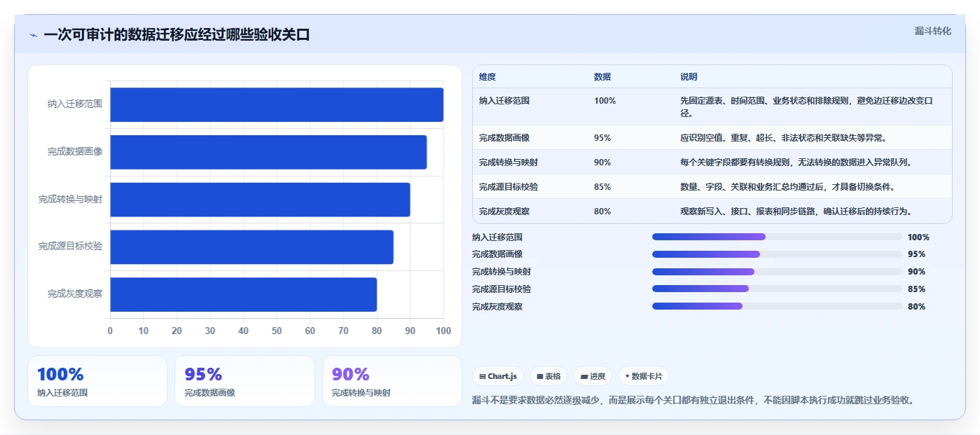Click the 完成源目标校验 label on the chart axis

pos(71,247)
